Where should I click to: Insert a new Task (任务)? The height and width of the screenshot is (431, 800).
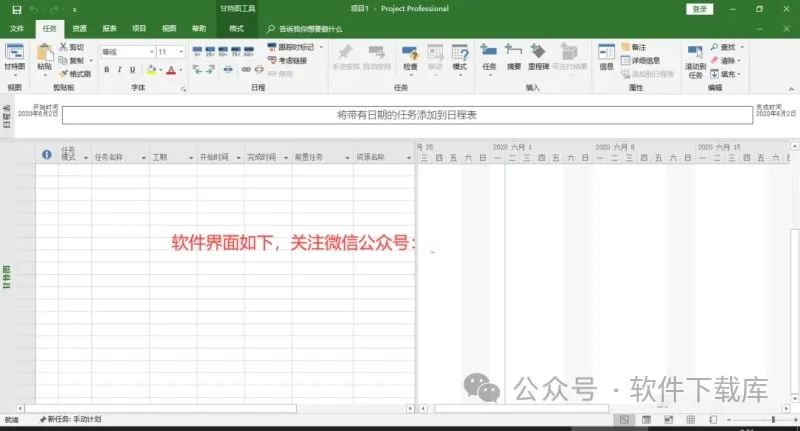(489, 59)
